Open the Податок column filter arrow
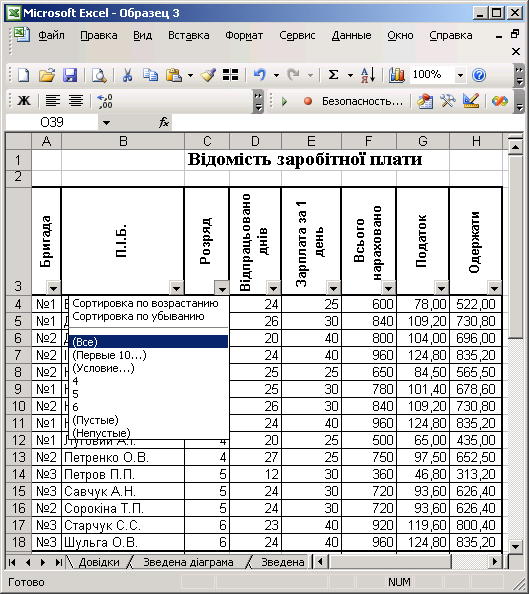The height and width of the screenshot is (594, 529). [441, 289]
